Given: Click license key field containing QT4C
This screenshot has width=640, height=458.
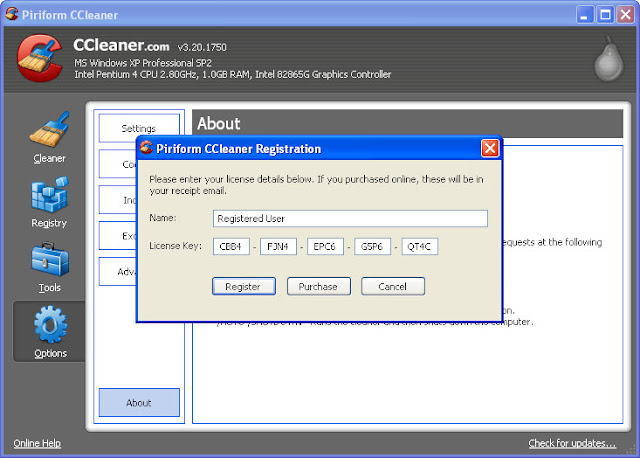Looking at the screenshot, I should point(420,247).
